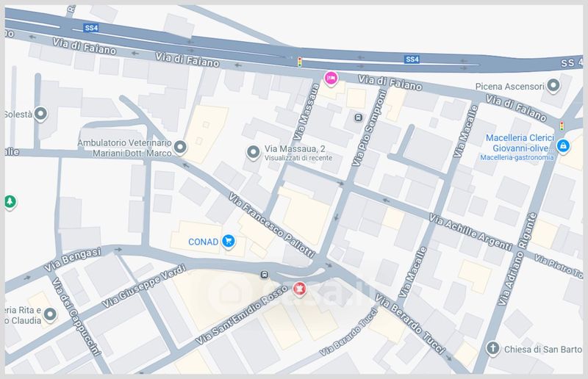Click the Via Francesco Paliotti street label
This screenshot has width=588, height=379.
(x=272, y=226)
